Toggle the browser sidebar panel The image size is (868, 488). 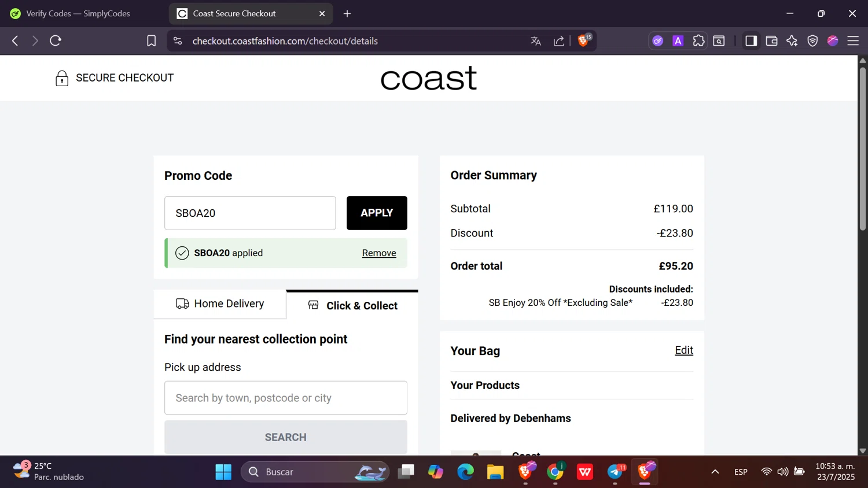click(x=751, y=40)
